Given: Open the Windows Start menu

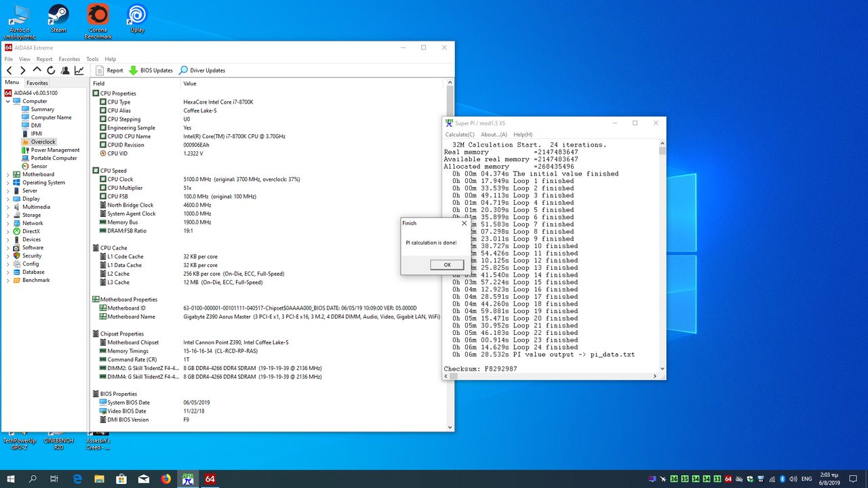Looking at the screenshot, I should click(11, 479).
